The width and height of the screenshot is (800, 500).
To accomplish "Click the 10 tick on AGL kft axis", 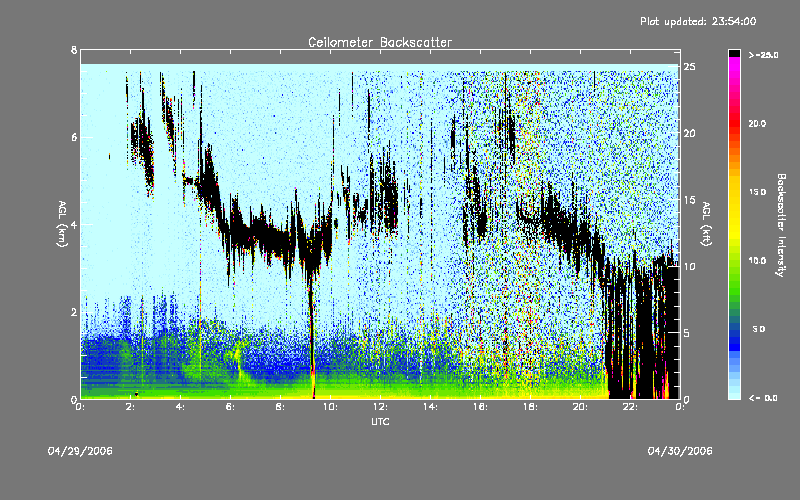I will pyautogui.click(x=690, y=266).
